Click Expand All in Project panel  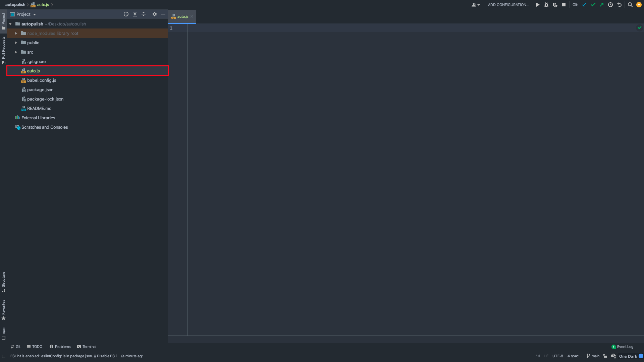click(x=135, y=14)
